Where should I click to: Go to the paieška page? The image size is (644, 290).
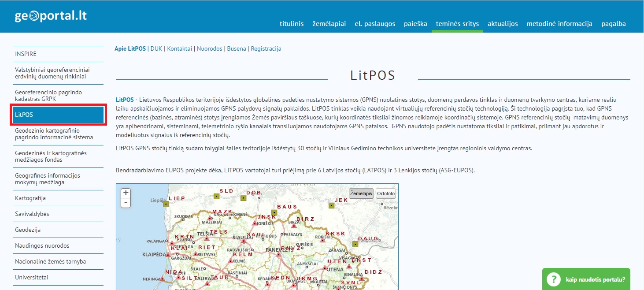point(415,24)
